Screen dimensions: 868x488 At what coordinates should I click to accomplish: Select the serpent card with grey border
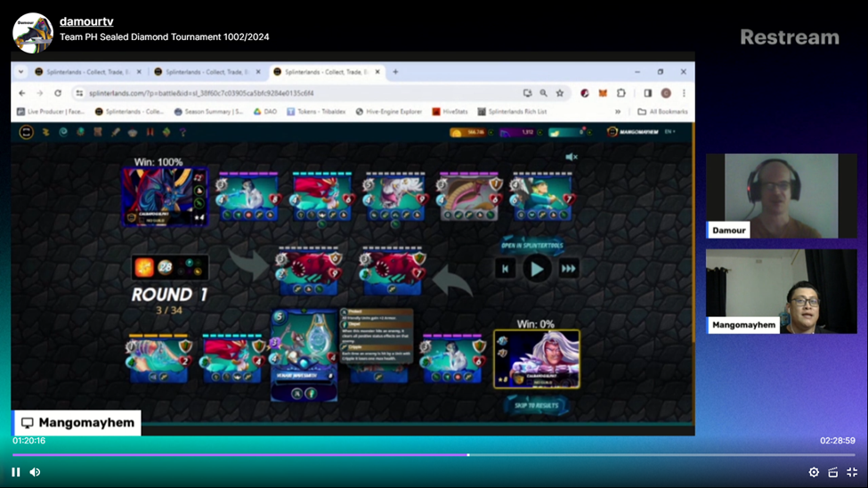click(x=469, y=197)
